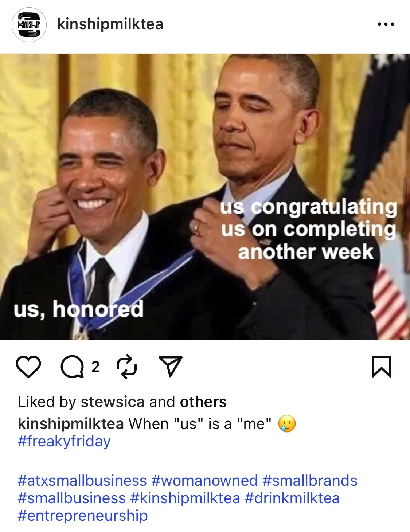Open #freakyfriday hashtag
Viewport: 410px width, 532px height.
point(64,441)
